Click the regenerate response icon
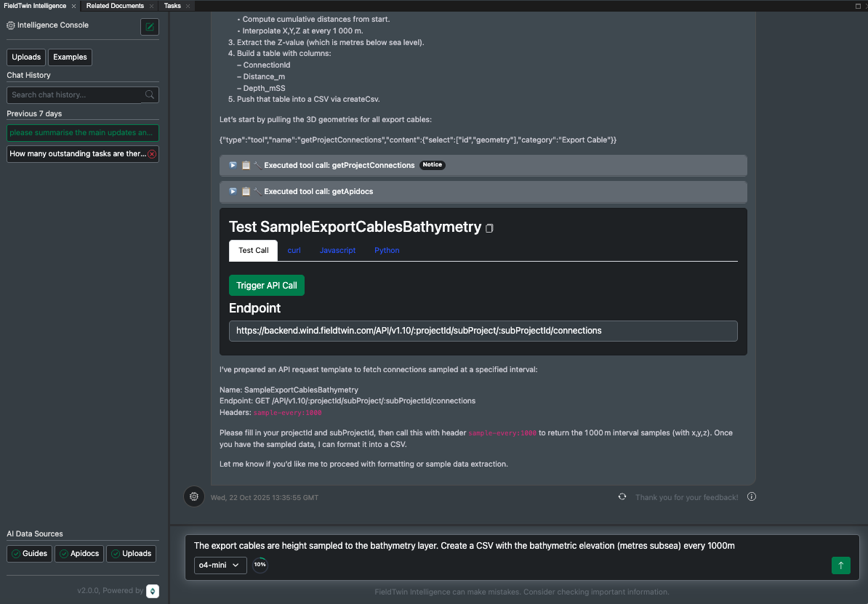The height and width of the screenshot is (604, 868). pyautogui.click(x=622, y=497)
